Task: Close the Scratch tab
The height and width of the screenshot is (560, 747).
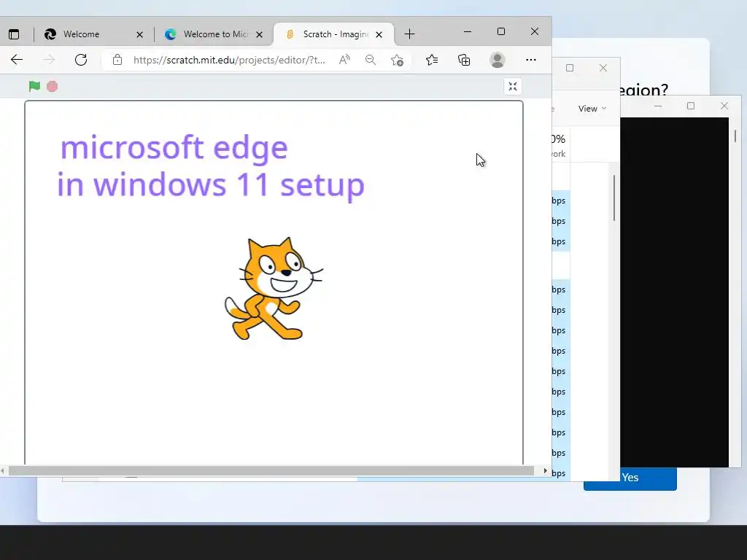Action: [x=379, y=34]
